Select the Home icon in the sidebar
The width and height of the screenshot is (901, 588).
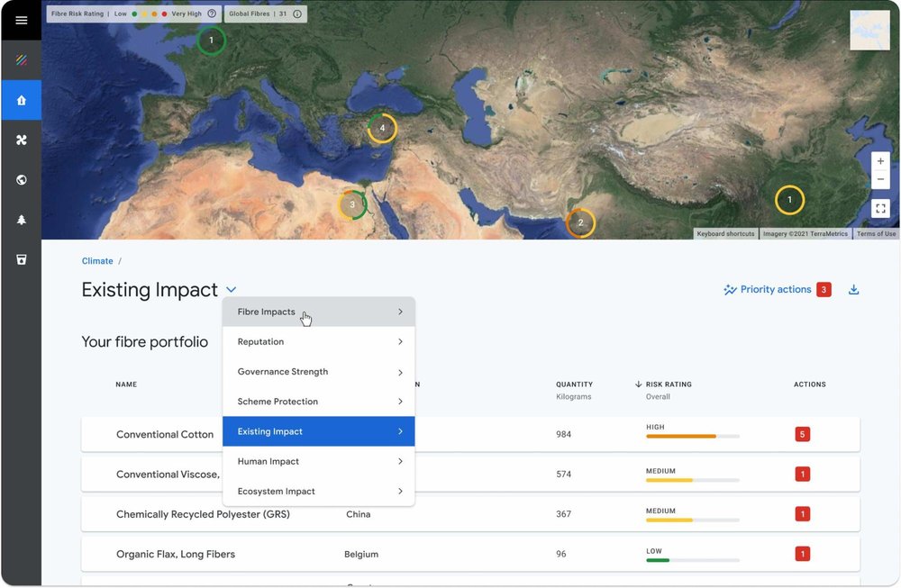click(22, 100)
